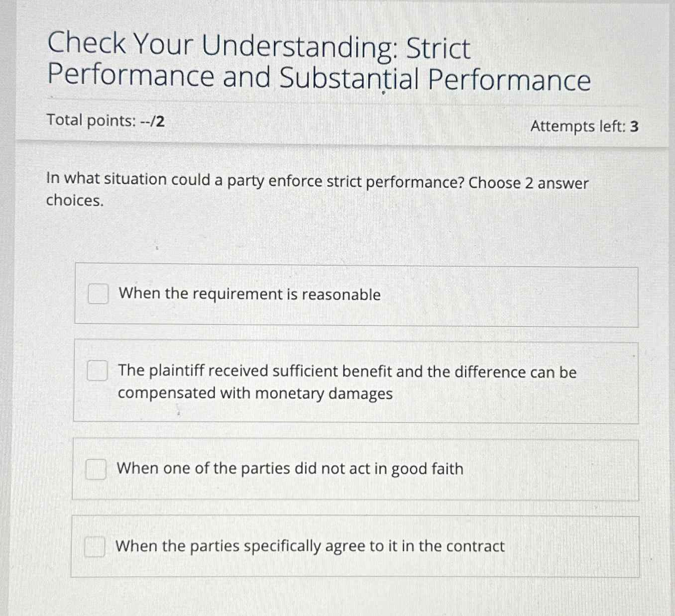Check the "plaintiff received sufficient benefit" checkbox

[x=98, y=371]
